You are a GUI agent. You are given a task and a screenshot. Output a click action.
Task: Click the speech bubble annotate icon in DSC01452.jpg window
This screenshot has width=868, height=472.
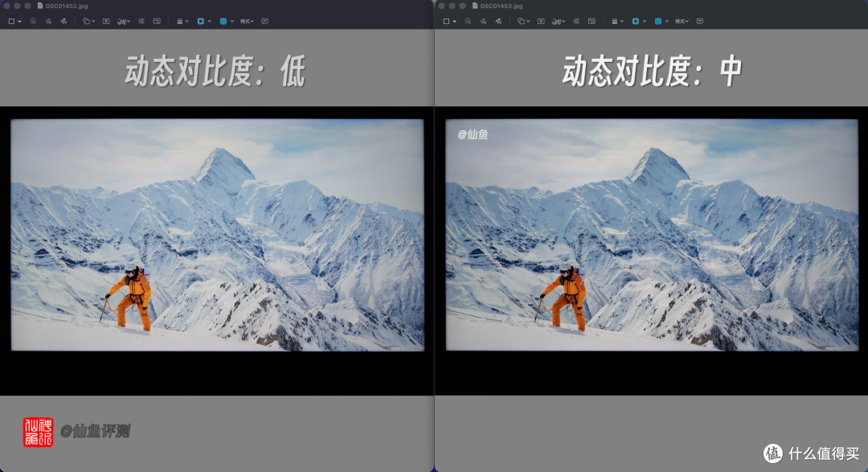pyautogui.click(x=265, y=21)
